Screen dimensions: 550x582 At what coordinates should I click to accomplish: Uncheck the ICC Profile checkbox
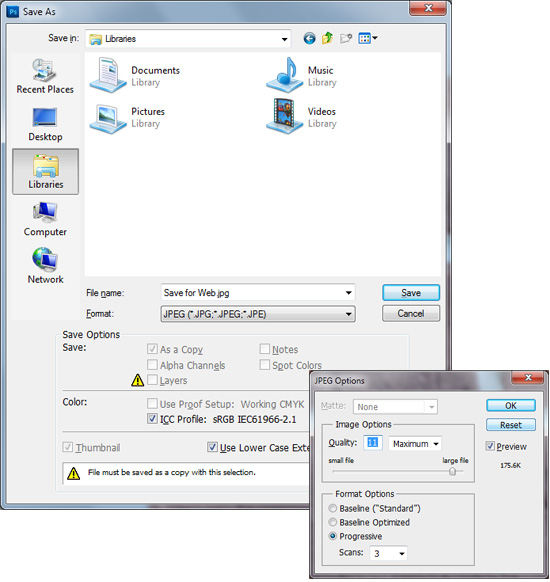click(152, 419)
